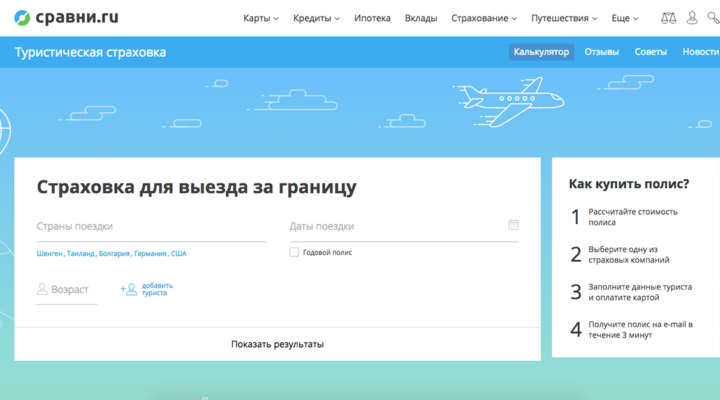This screenshot has height=400, width=720.
Task: Click the person icon beside Возраст
Action: pos(42,289)
